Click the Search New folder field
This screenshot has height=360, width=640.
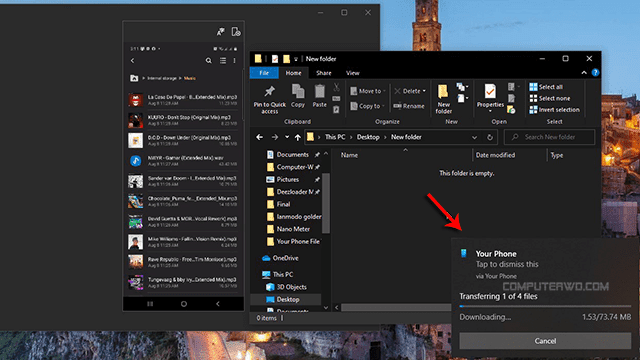click(549, 137)
